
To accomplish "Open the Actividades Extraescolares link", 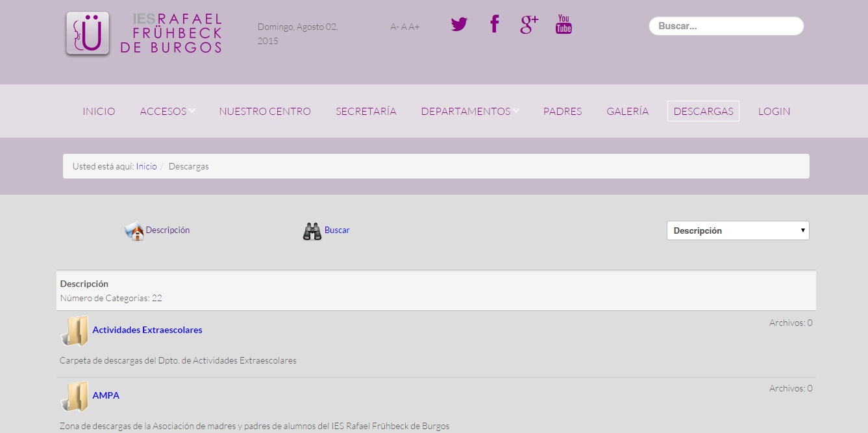I will (x=147, y=330).
